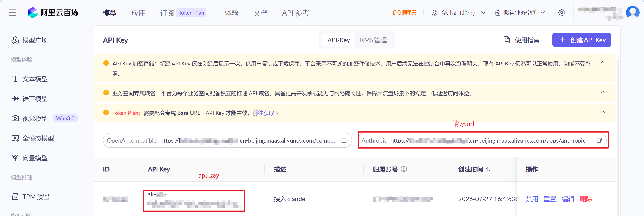
Task: Click 禁用 for the 接入 claude key
Action: [532, 199]
